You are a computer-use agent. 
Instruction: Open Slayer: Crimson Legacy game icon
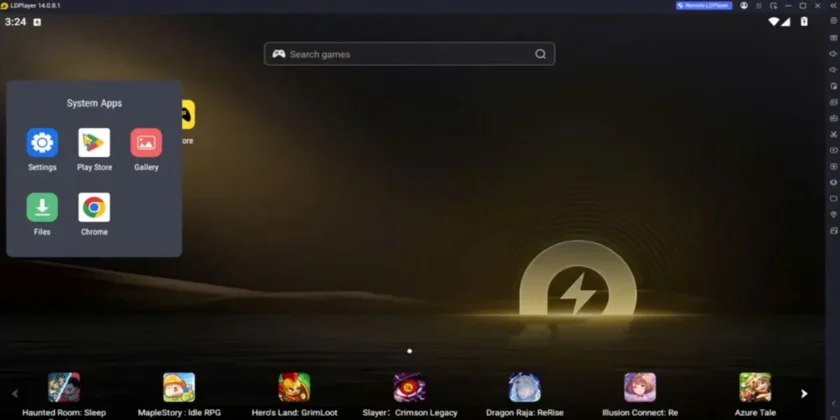click(x=410, y=387)
